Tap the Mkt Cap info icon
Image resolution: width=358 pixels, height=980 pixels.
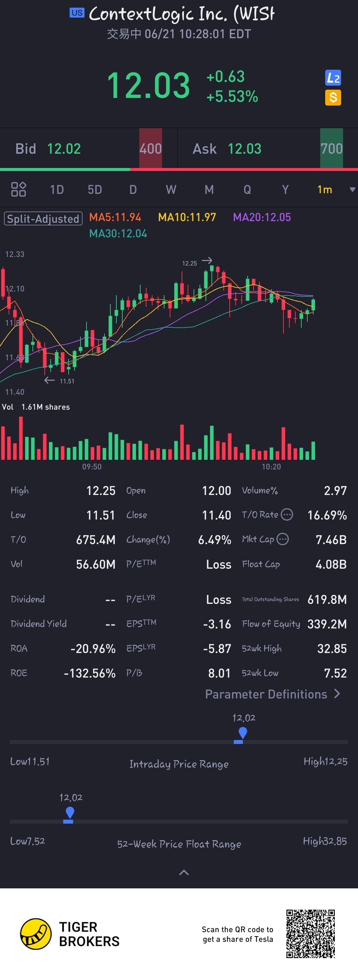coord(283,539)
